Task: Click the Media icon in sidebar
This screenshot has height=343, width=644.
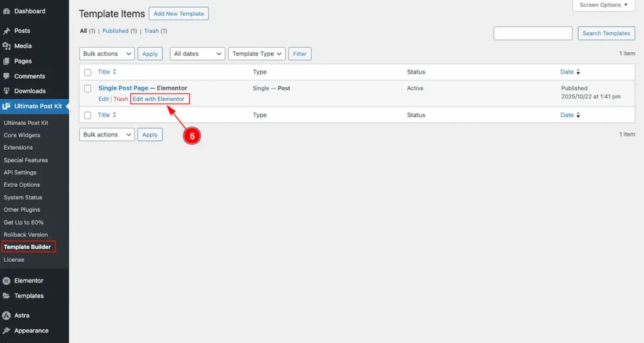Action: point(6,46)
